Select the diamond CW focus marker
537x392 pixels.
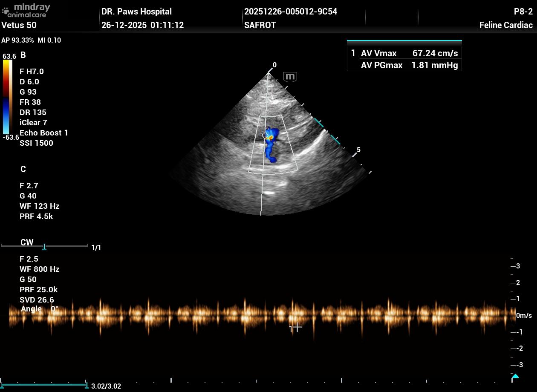coord(265,135)
